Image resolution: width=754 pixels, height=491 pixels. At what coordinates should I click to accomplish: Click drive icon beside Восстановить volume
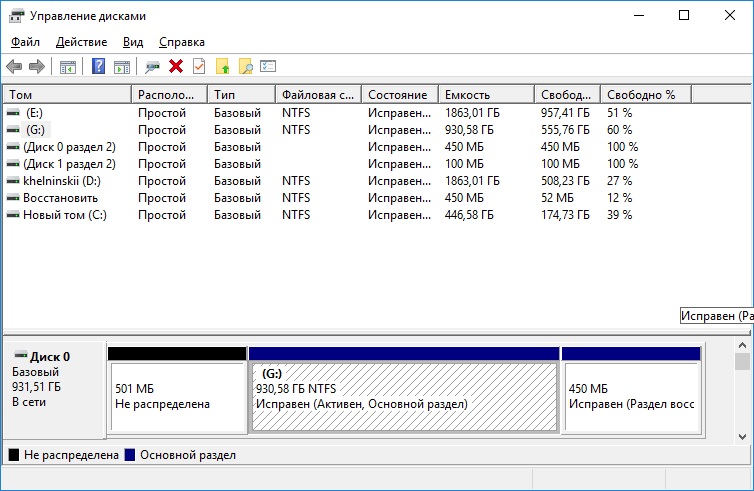click(13, 198)
